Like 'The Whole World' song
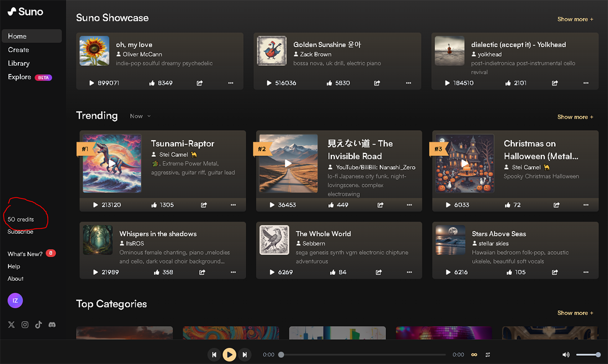 (x=332, y=272)
